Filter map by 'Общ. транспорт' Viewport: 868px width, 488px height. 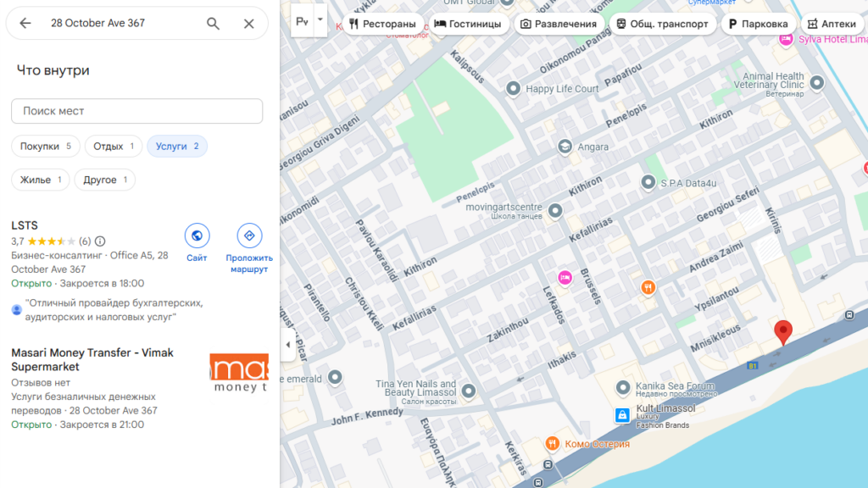tap(663, 24)
